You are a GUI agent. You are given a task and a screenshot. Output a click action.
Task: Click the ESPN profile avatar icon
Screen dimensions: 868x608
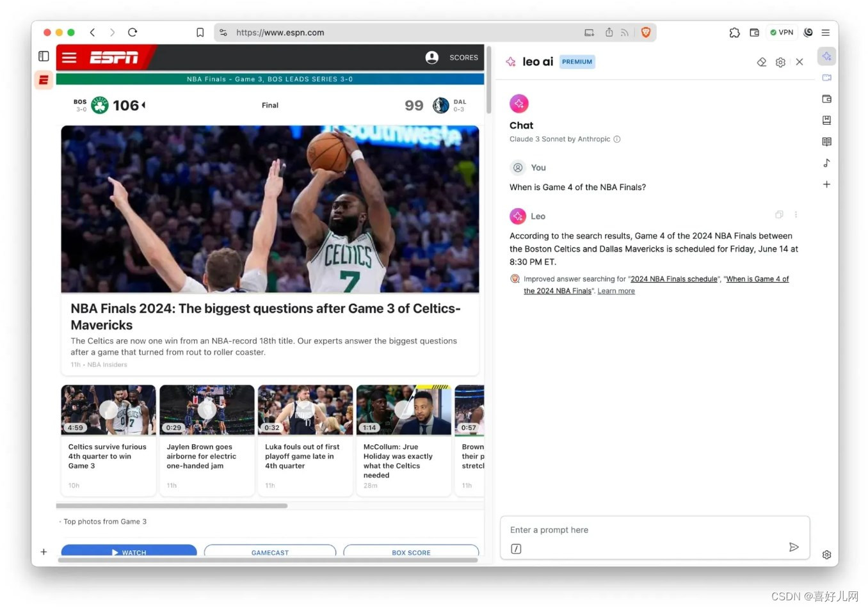point(432,58)
